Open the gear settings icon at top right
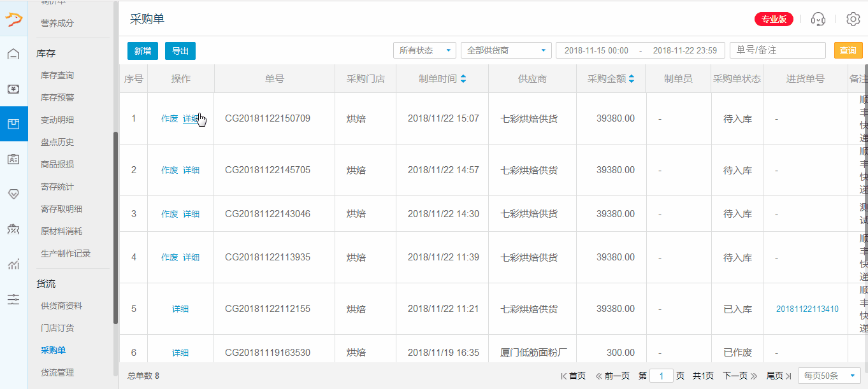 pyautogui.click(x=853, y=19)
